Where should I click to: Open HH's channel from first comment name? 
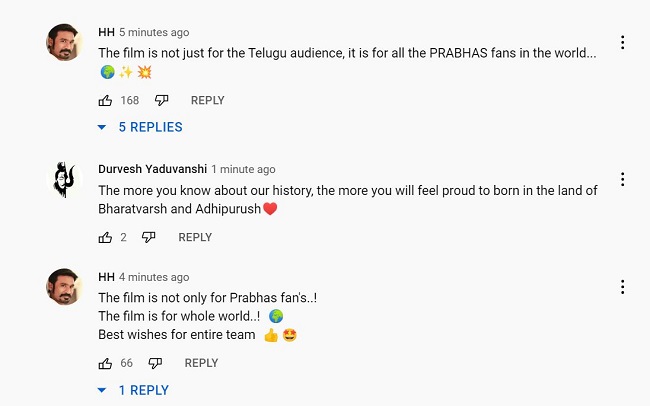(106, 33)
